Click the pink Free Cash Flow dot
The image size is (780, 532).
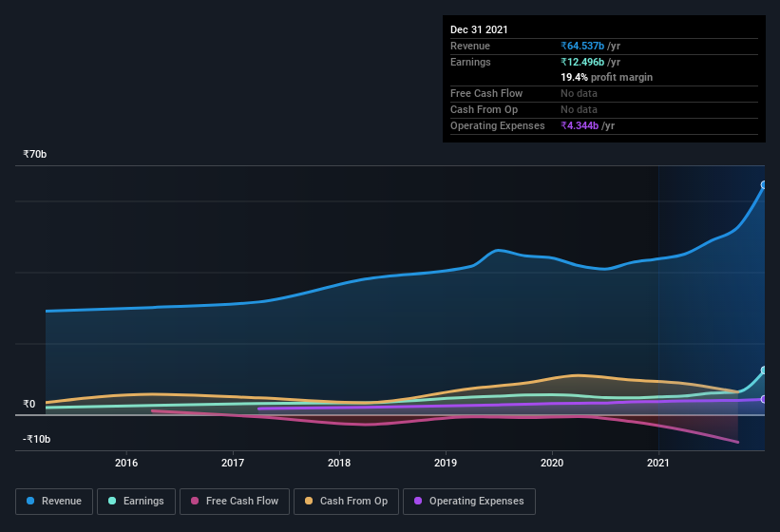point(195,501)
